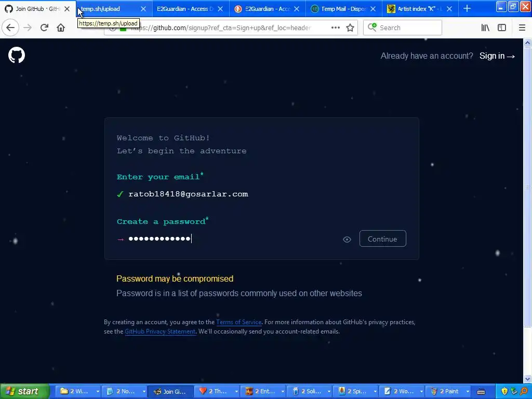Show password with the eye toggle
The width and height of the screenshot is (532, 399).
(347, 240)
